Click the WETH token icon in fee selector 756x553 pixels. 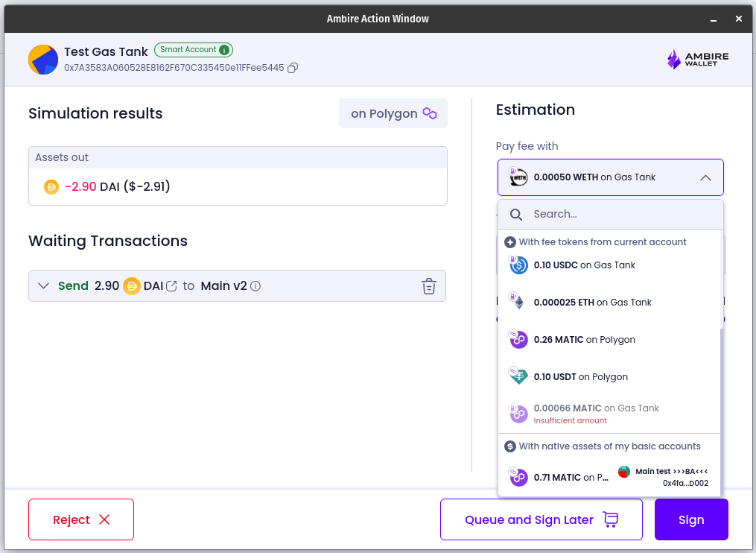coord(518,177)
